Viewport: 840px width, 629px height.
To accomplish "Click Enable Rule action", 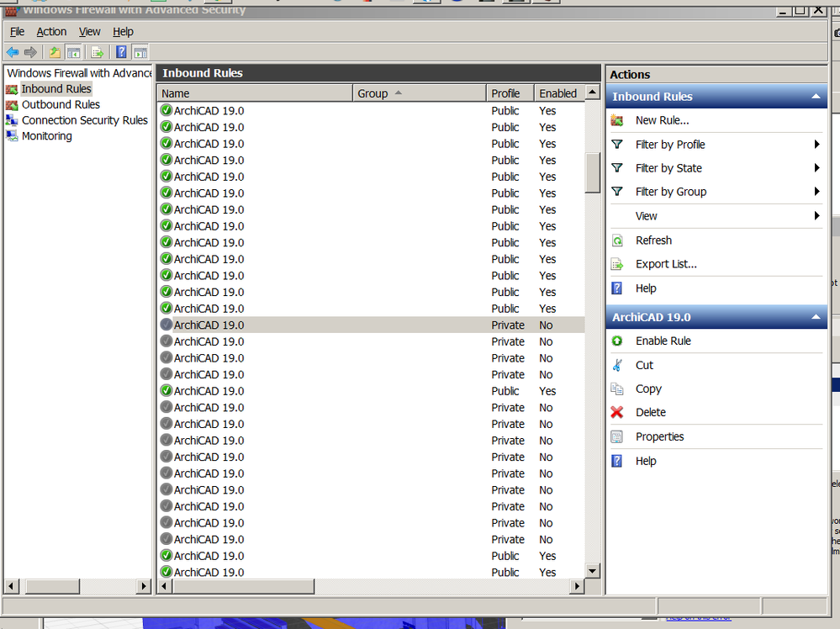I will [x=663, y=341].
